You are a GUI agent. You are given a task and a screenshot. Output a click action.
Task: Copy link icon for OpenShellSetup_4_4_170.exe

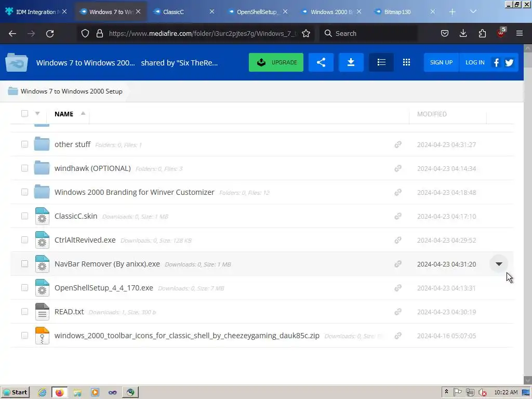coord(398,288)
